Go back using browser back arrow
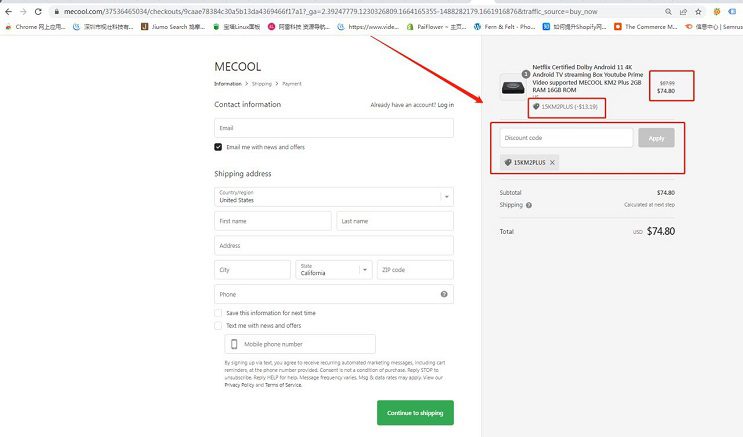 click(9, 11)
